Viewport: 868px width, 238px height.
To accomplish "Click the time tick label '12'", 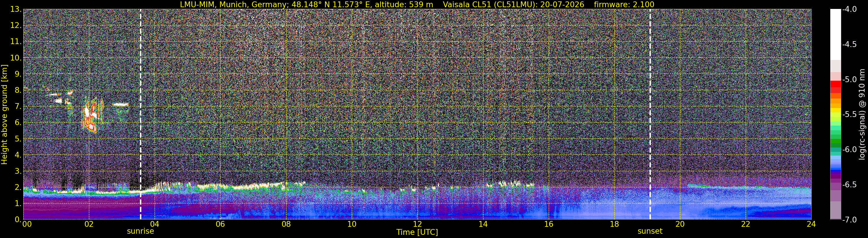I will point(417,224).
